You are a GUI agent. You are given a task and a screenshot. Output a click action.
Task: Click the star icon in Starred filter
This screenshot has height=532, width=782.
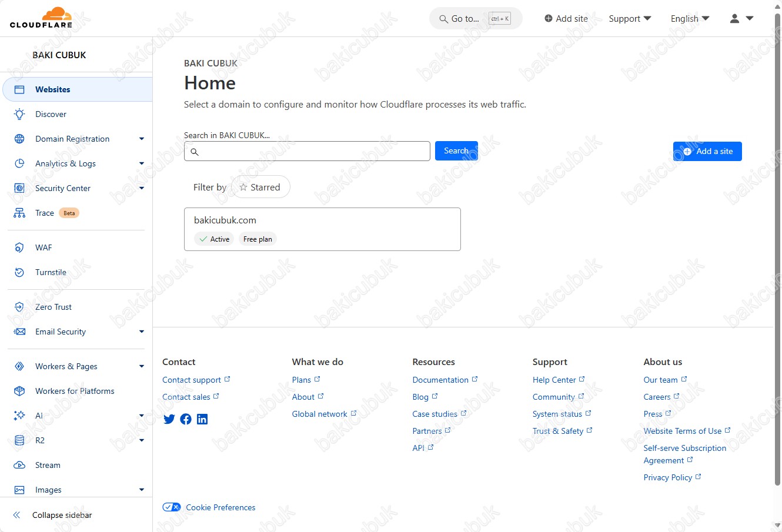point(243,187)
